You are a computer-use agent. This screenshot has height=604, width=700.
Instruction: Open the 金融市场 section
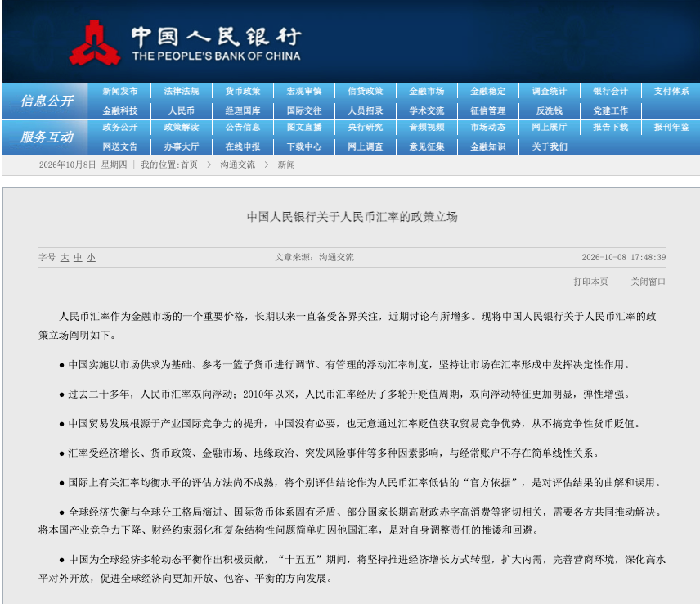(x=427, y=92)
